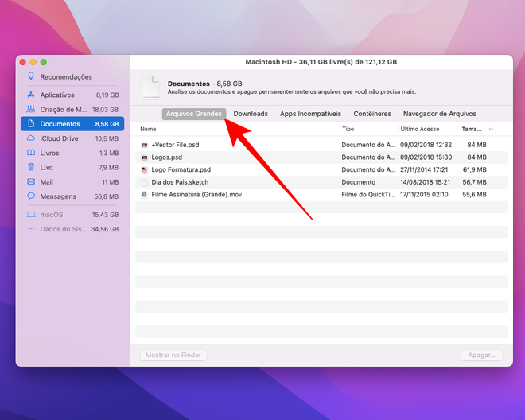Switch to Apps Incompatíveis tab
Screen dimensions: 525x420
click(x=310, y=114)
